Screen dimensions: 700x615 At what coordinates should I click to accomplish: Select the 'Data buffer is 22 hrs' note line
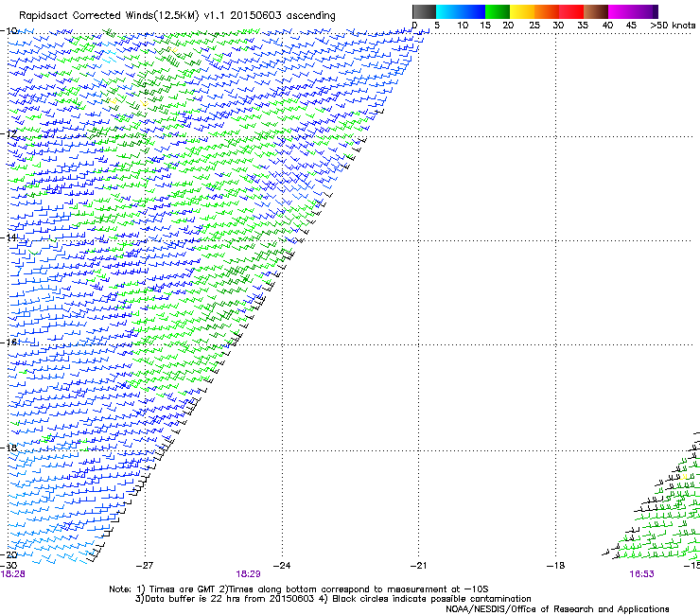(x=333, y=599)
